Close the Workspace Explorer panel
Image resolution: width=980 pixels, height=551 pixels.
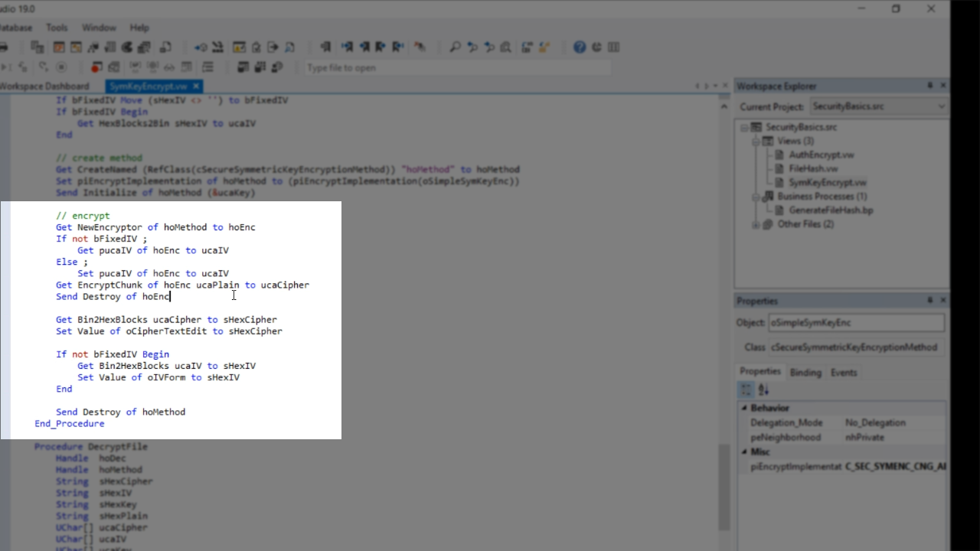click(x=943, y=86)
